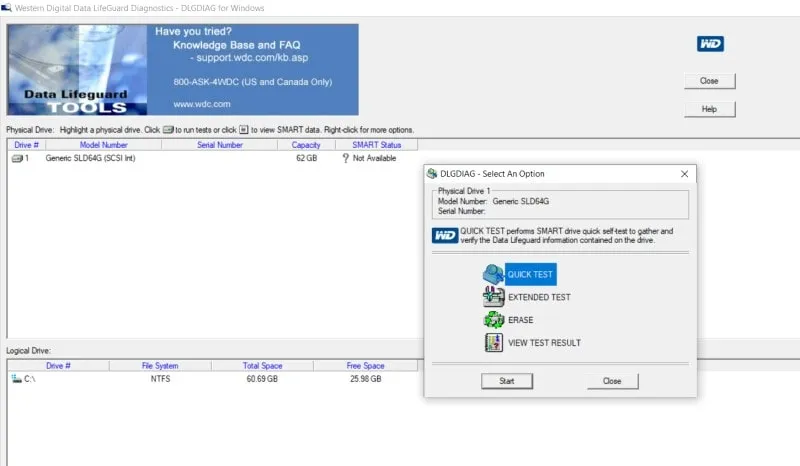Click the run tests icon in instructions

[x=168, y=130]
